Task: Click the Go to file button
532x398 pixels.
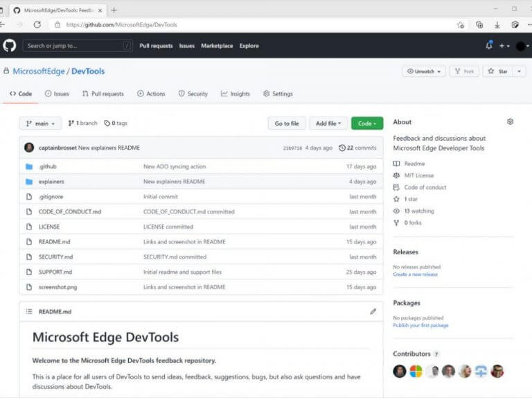Action: (x=287, y=123)
